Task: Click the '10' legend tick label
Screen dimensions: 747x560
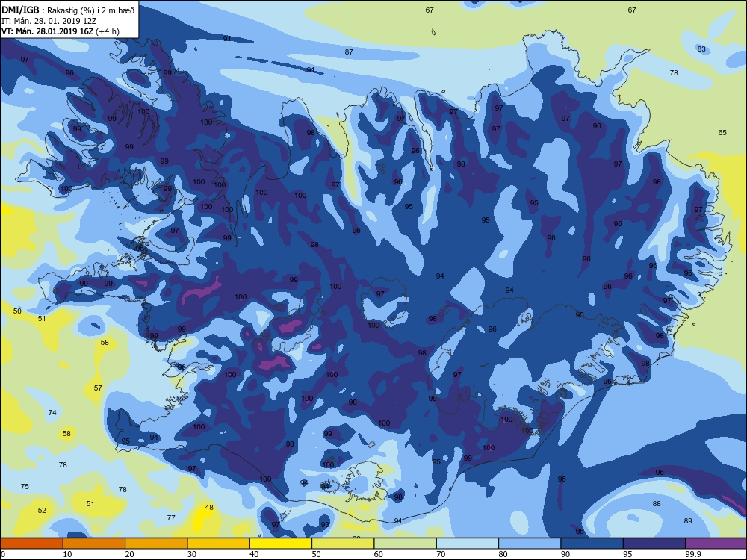Action: [x=67, y=554]
